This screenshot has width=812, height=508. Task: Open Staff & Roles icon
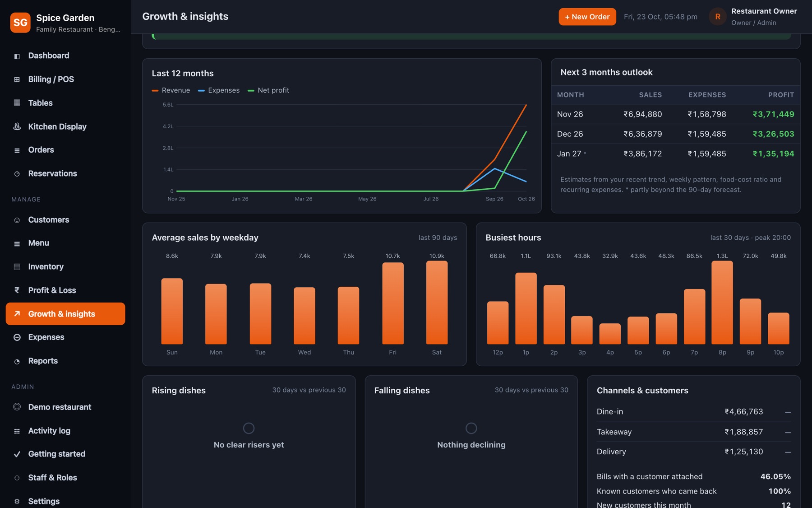pos(17,478)
